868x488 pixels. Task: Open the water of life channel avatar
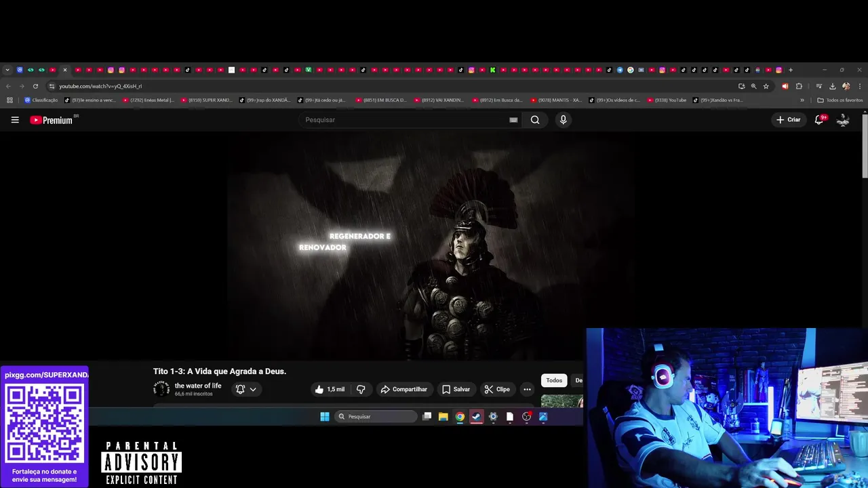pos(161,388)
